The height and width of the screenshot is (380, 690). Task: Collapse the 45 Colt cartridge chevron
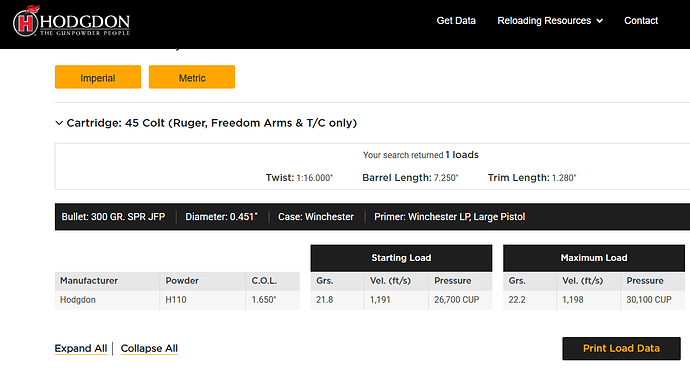point(59,123)
